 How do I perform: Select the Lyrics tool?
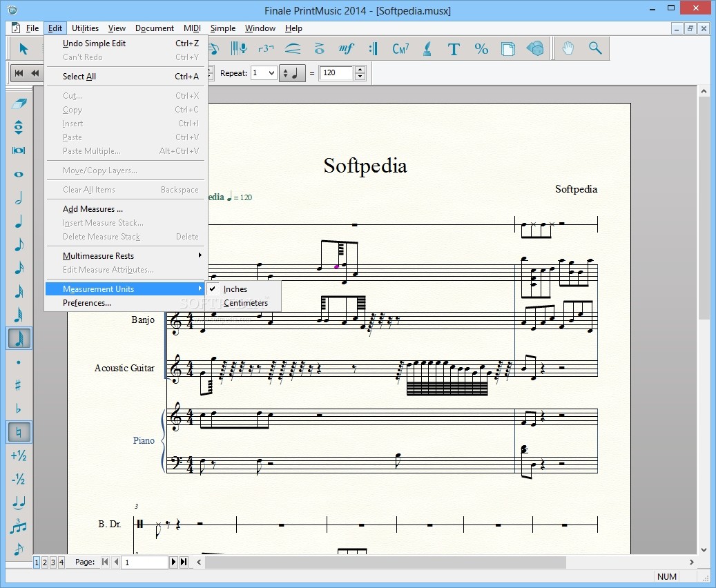427,48
